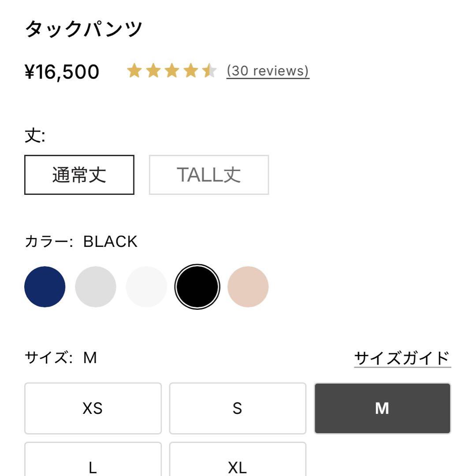Click the ¥16,500 price text
The height and width of the screenshot is (476, 476).
(x=62, y=71)
